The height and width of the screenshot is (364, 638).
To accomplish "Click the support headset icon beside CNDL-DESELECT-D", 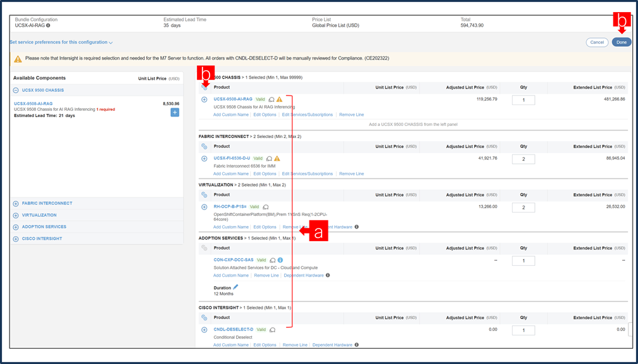I will [273, 330].
